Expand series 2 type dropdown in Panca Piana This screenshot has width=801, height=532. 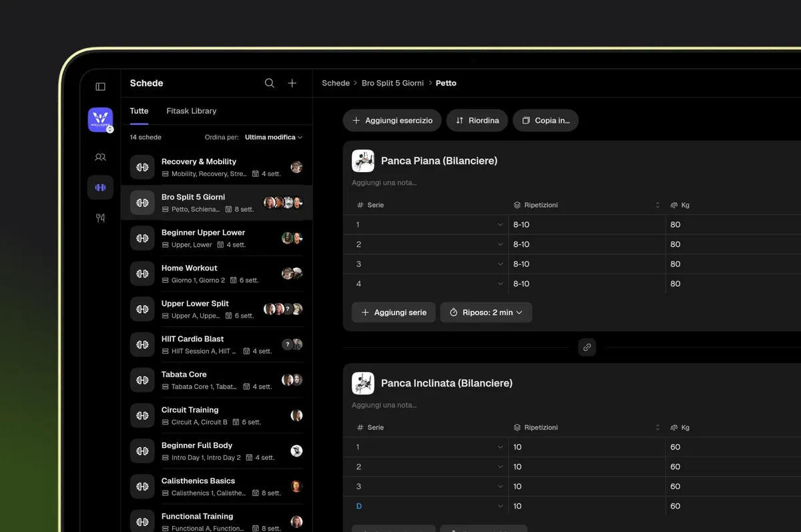[501, 244]
